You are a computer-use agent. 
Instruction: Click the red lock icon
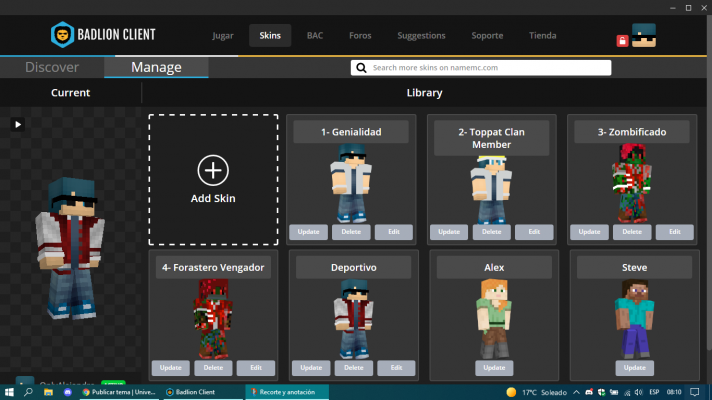tap(623, 41)
